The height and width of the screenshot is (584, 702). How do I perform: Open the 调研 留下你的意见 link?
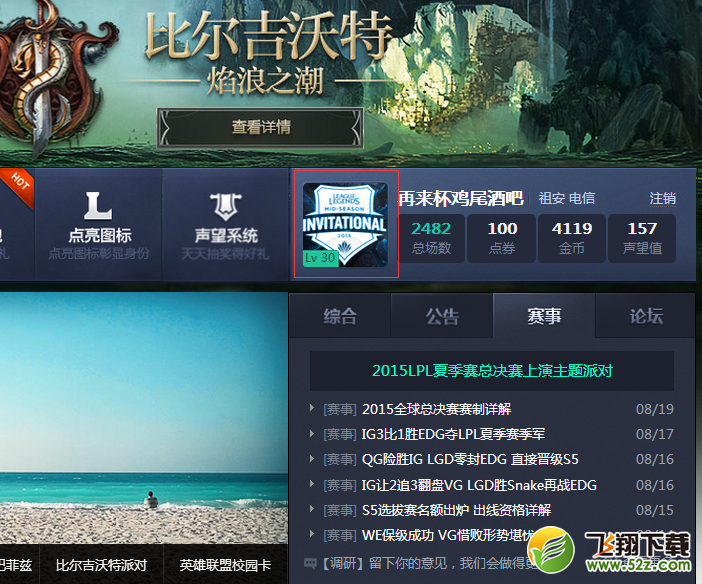pyautogui.click(x=428, y=563)
